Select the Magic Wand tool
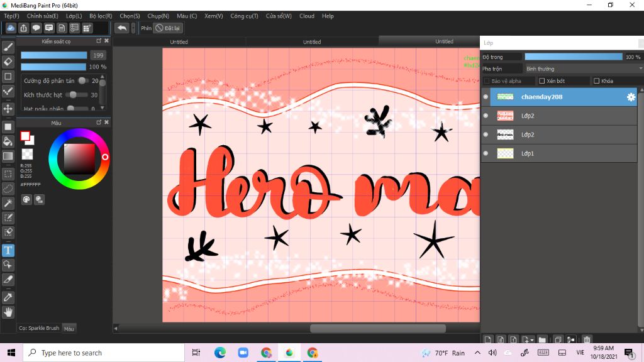644x362 pixels. point(8,203)
